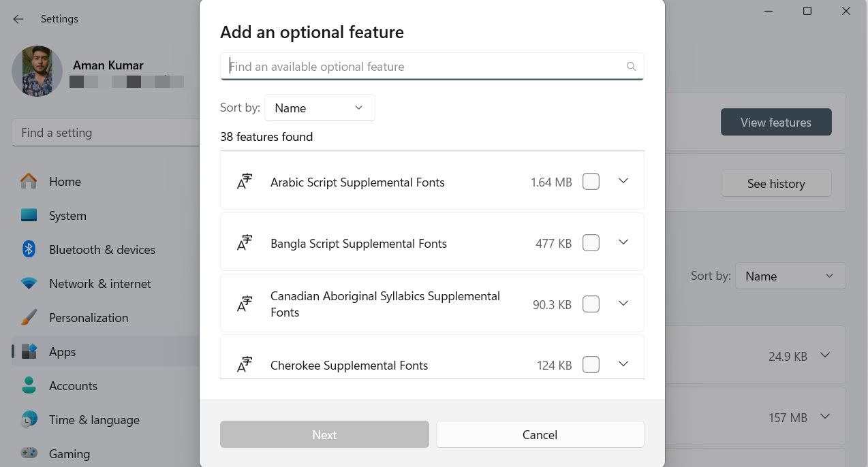Open Network & internet from the sidebar icon
Image resolution: width=868 pixels, height=467 pixels.
tap(28, 284)
